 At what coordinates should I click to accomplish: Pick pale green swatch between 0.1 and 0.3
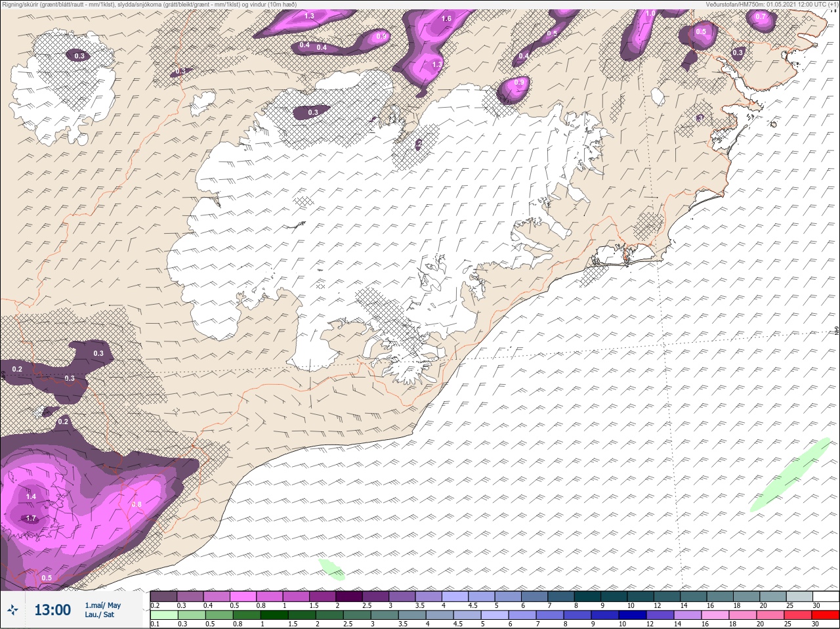point(164,615)
